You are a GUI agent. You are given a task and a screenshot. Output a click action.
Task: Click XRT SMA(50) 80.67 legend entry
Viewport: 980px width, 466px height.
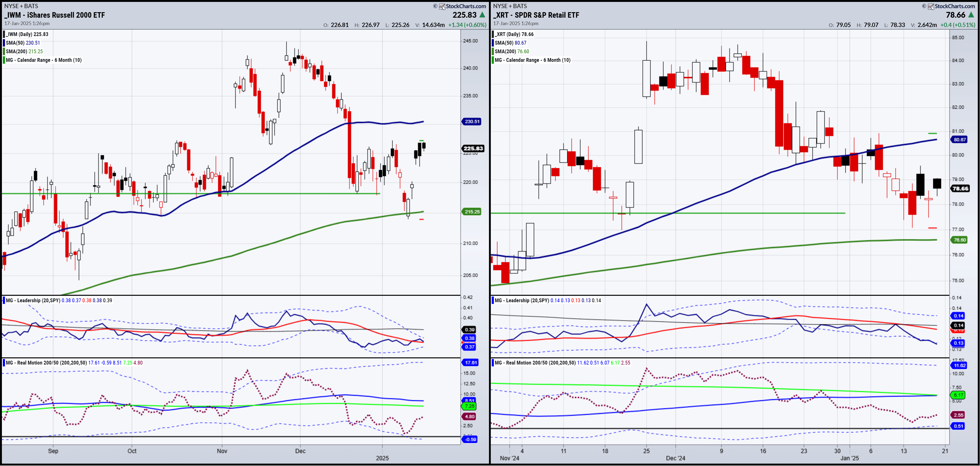pyautogui.click(x=510, y=43)
